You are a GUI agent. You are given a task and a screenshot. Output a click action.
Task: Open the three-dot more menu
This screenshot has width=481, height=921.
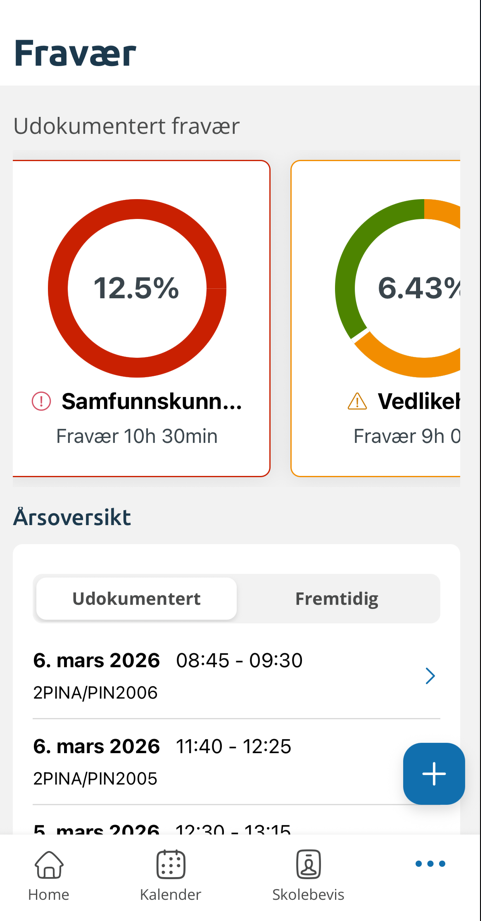pos(430,863)
